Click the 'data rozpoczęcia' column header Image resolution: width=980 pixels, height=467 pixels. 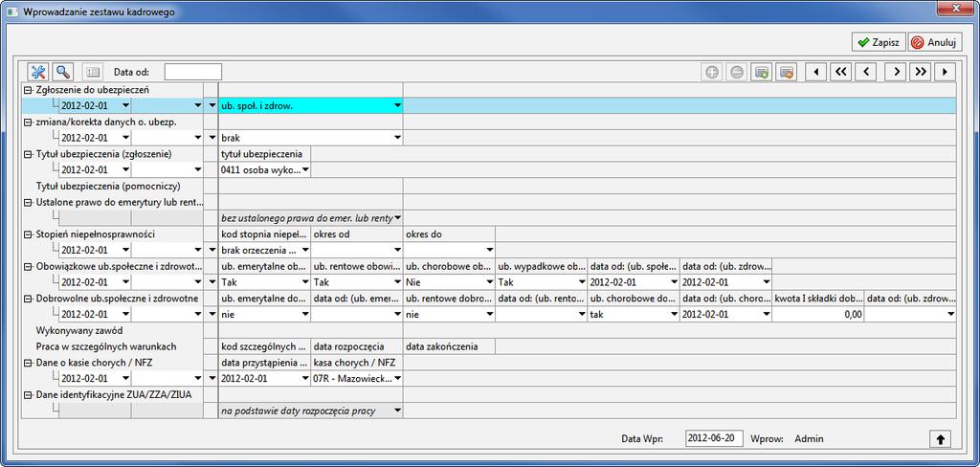[356, 346]
